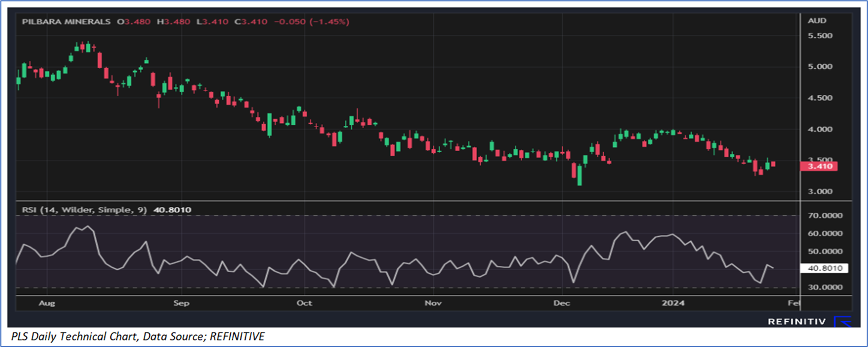Screen dimensions: 868x347
Task: Select the high value H3.480
Action: tap(173, 22)
